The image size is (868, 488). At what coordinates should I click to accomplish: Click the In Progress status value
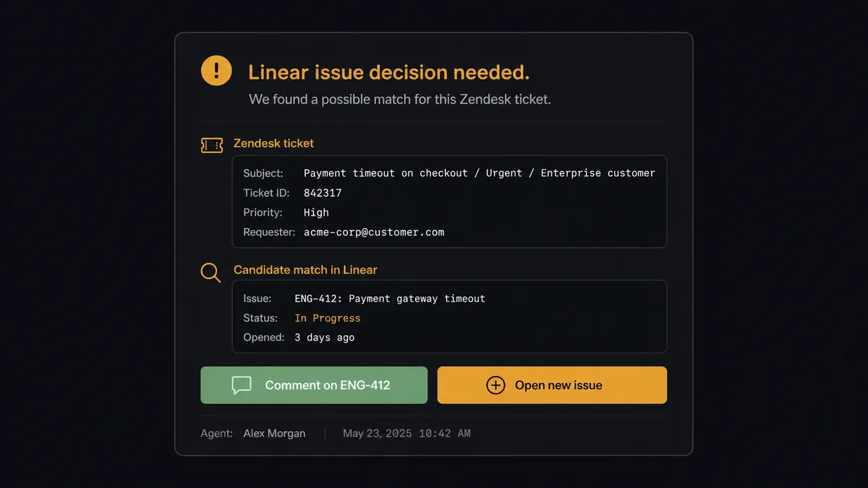pos(327,318)
